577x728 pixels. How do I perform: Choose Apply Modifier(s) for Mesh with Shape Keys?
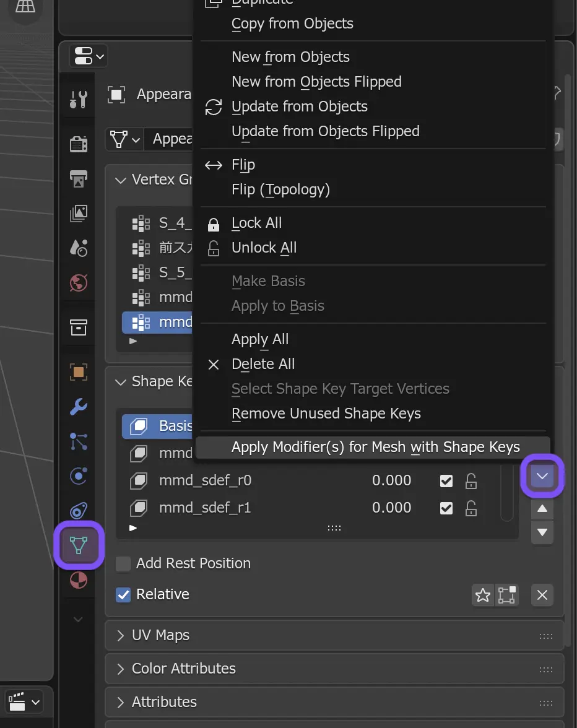coord(373,447)
